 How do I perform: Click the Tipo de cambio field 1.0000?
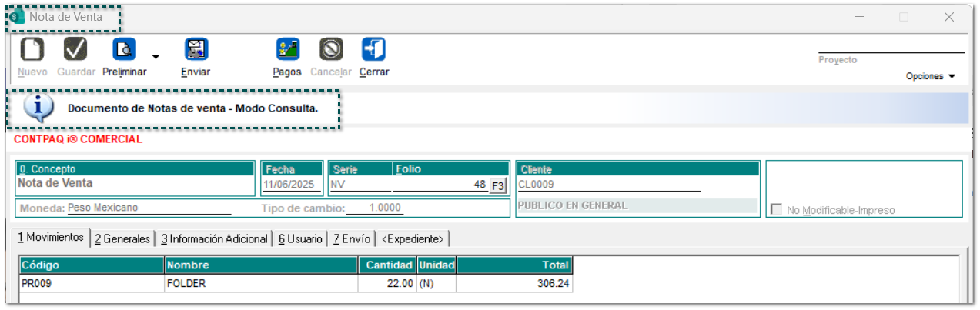(x=374, y=208)
